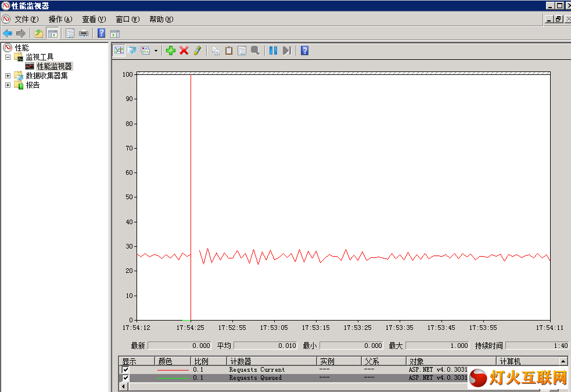This screenshot has height=392, width=571.
Task: Go forward with the gray arrow
Action: tap(21, 34)
